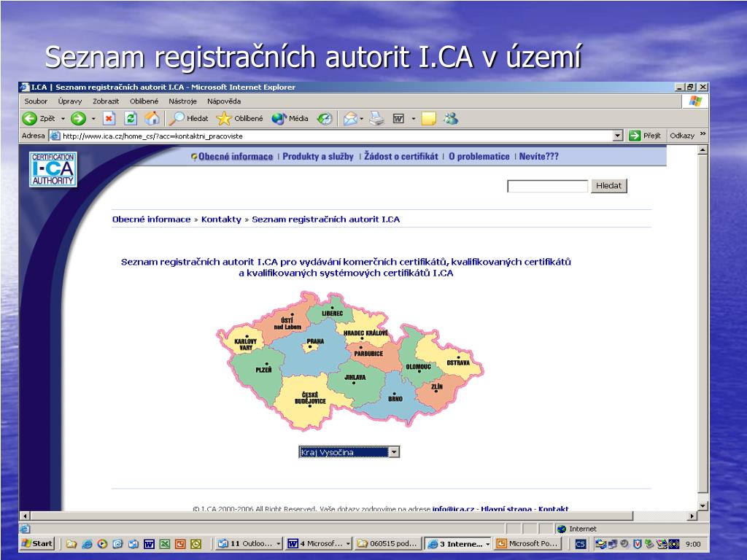Image resolution: width=747 pixels, height=560 pixels.
Task: Open the O problematice nav tab
Action: (479, 156)
